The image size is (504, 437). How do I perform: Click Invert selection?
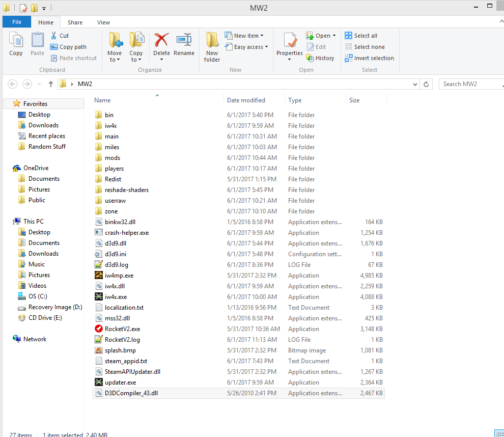[x=369, y=58]
